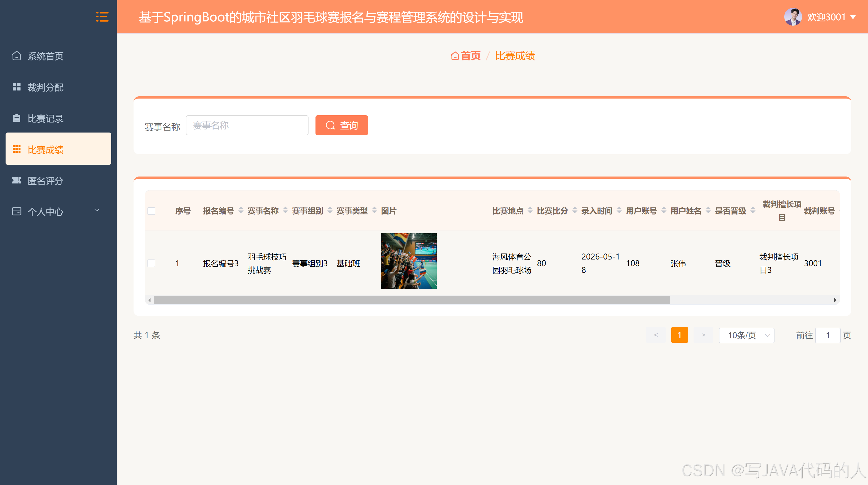Click the 图片 column header
The width and height of the screenshot is (868, 485).
pyautogui.click(x=388, y=211)
